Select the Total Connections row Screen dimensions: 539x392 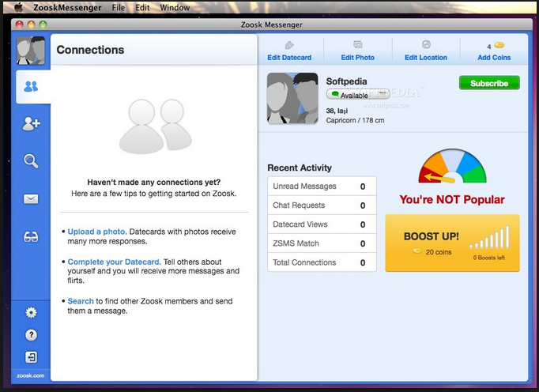click(322, 262)
